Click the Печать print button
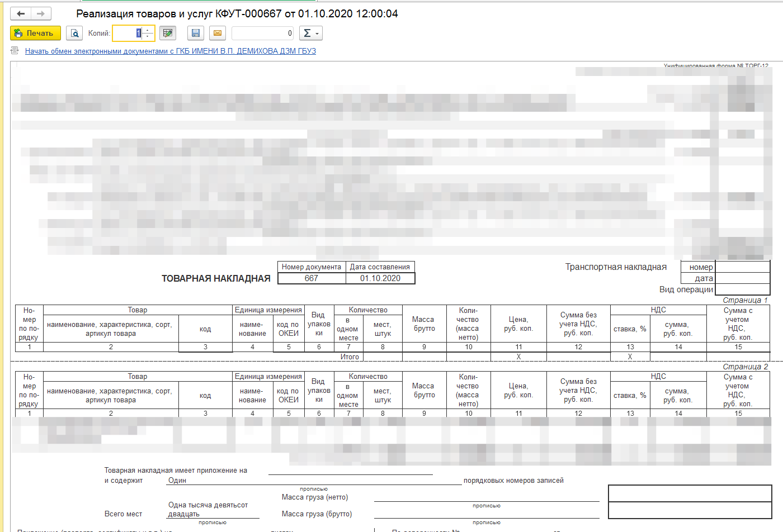This screenshot has width=783, height=532. pos(35,33)
